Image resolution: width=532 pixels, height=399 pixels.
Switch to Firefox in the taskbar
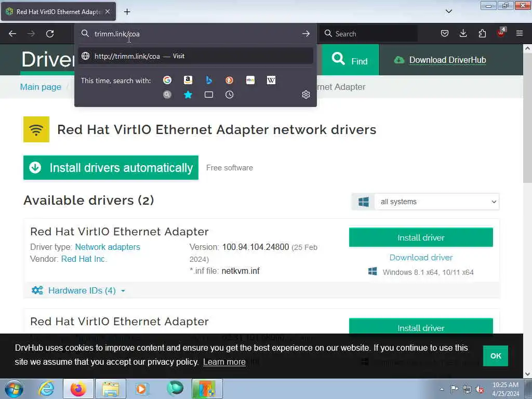(x=78, y=389)
